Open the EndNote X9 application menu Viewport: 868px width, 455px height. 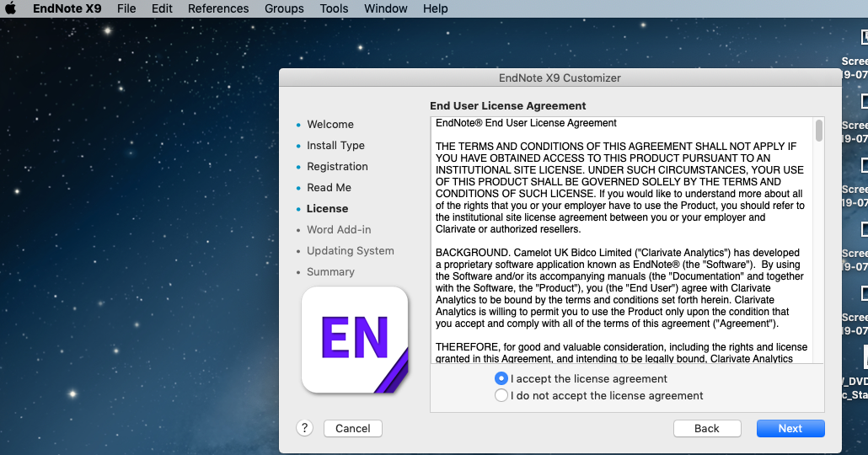click(67, 8)
